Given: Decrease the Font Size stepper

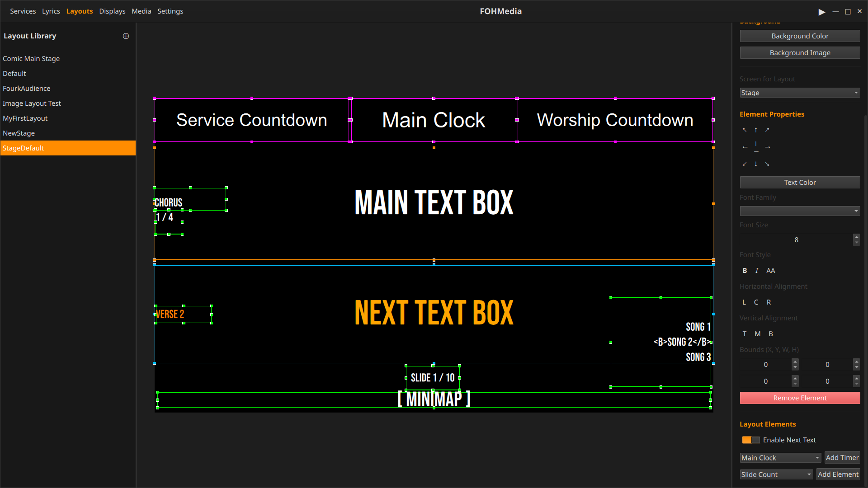Looking at the screenshot, I should pyautogui.click(x=856, y=243).
